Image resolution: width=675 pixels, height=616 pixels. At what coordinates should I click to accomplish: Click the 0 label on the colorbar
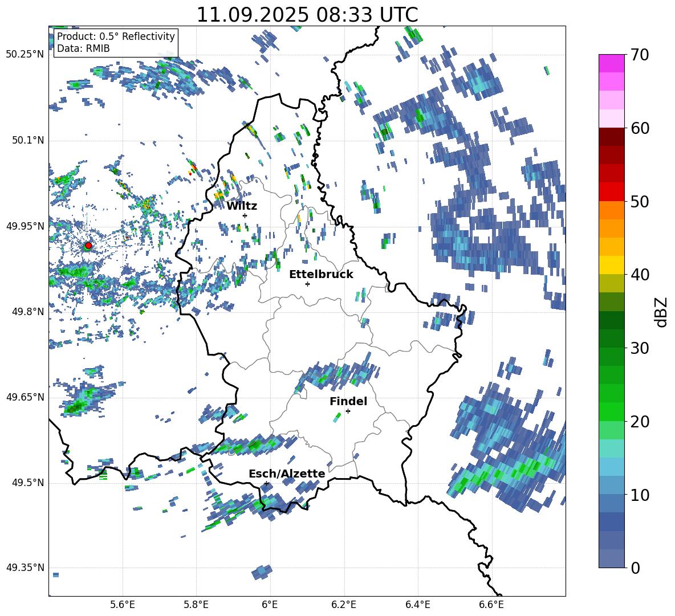tap(635, 568)
